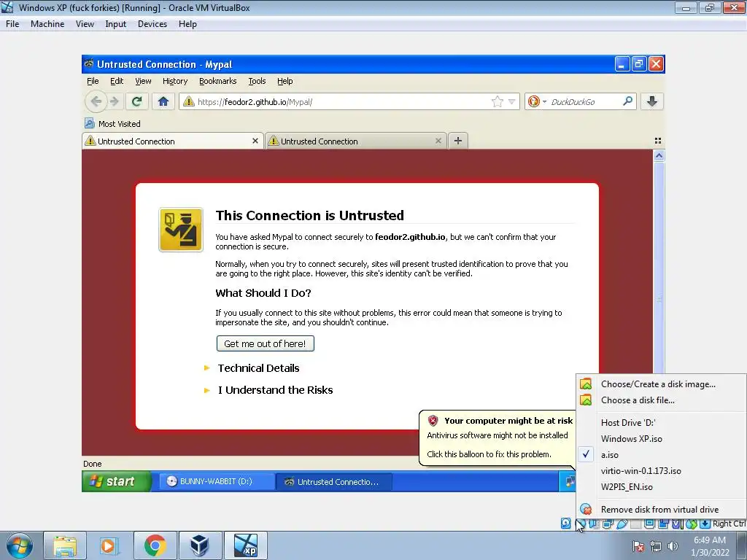Open VirtualBox Manager from host taskbar
This screenshot has height=560, width=747.
(x=199, y=545)
